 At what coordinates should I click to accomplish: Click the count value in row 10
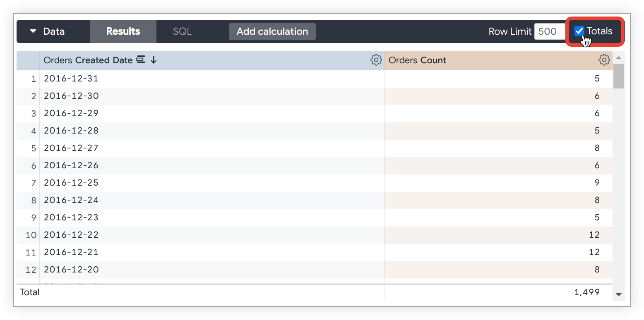tap(594, 235)
